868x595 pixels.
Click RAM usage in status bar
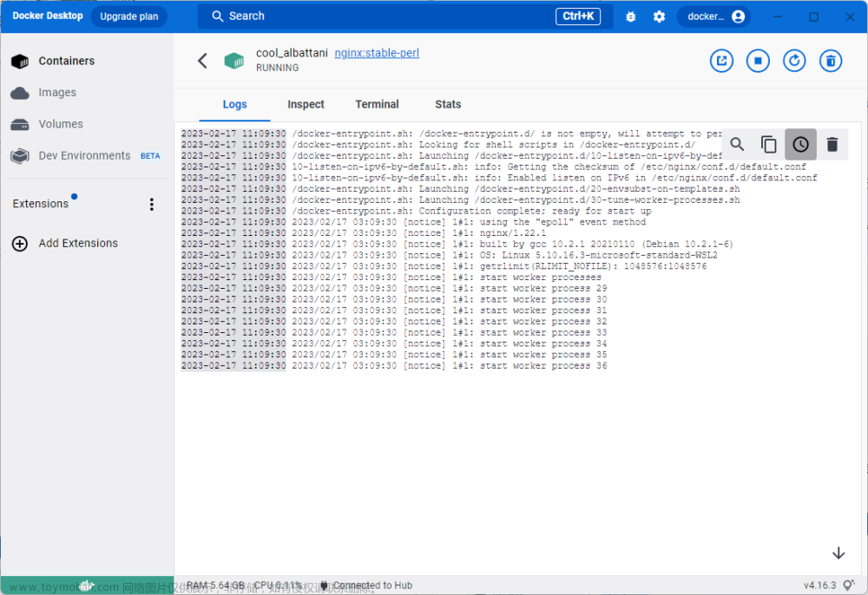pyautogui.click(x=215, y=585)
